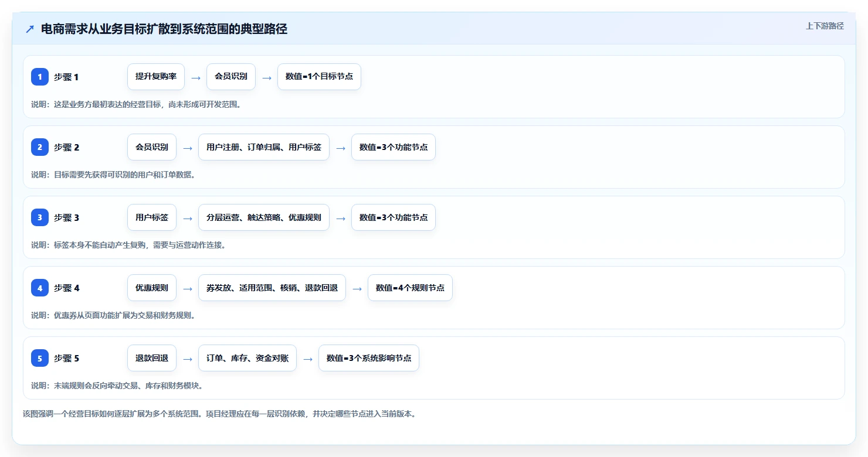
Task: Click the 提升复购率 chip
Action: (x=156, y=77)
